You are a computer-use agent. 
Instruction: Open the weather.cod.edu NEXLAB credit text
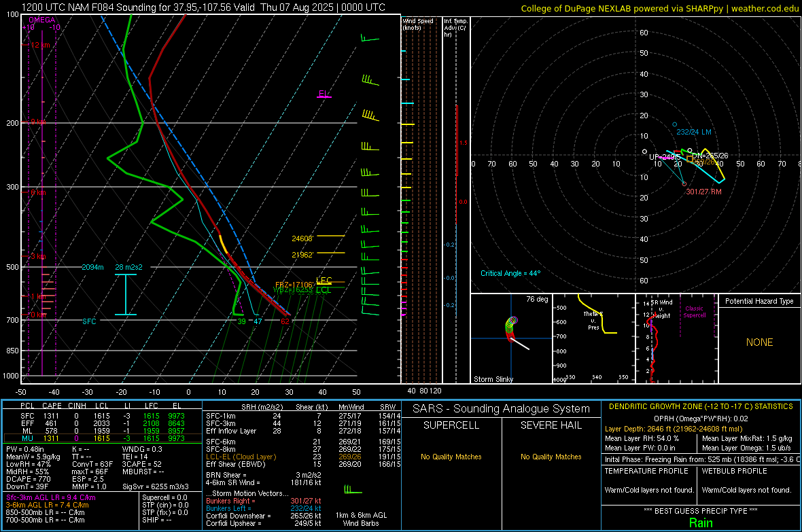tap(659, 8)
